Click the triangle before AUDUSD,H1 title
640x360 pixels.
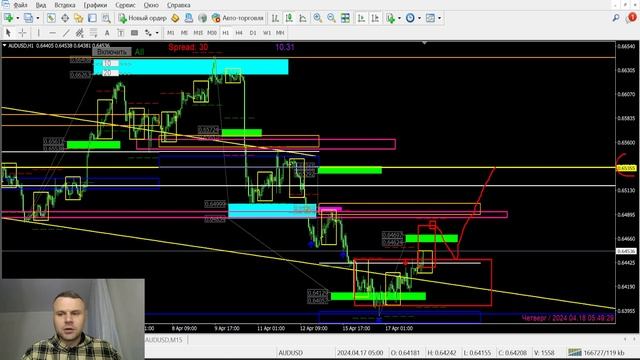[4, 46]
